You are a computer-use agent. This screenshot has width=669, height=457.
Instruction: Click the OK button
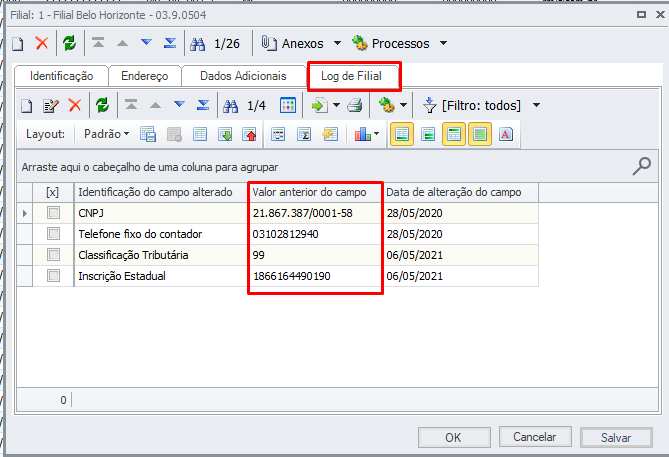tap(454, 437)
